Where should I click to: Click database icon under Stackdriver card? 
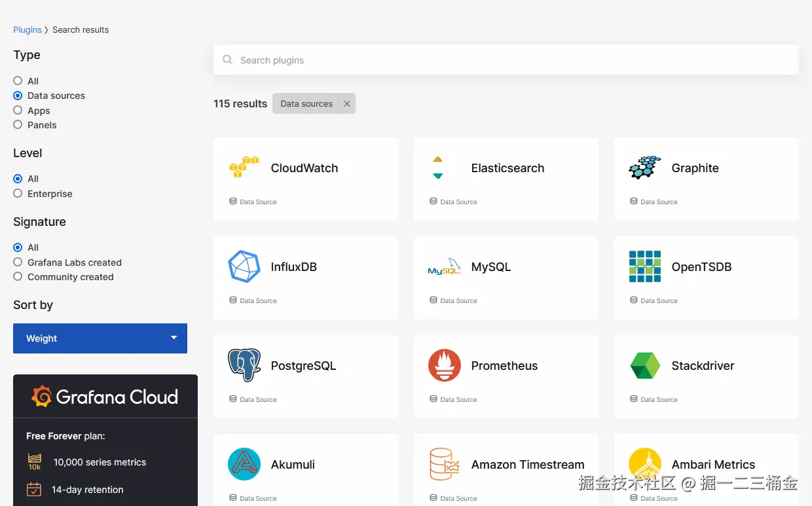point(633,399)
